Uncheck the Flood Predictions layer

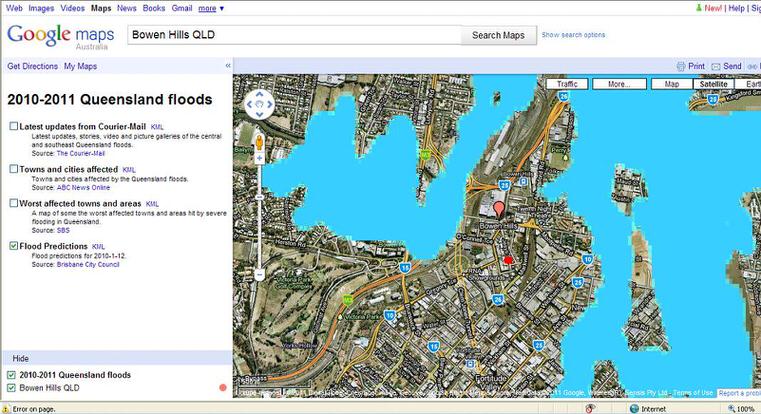coord(14,246)
